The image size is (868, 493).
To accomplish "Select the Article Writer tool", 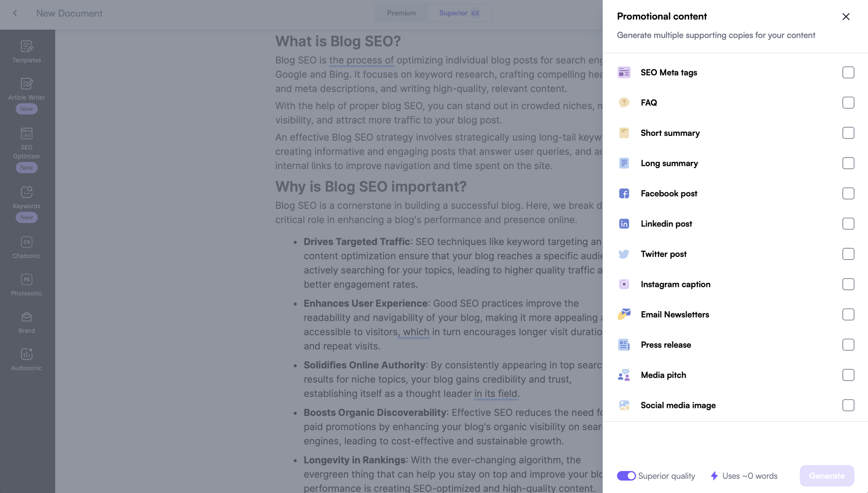I will 26,89.
